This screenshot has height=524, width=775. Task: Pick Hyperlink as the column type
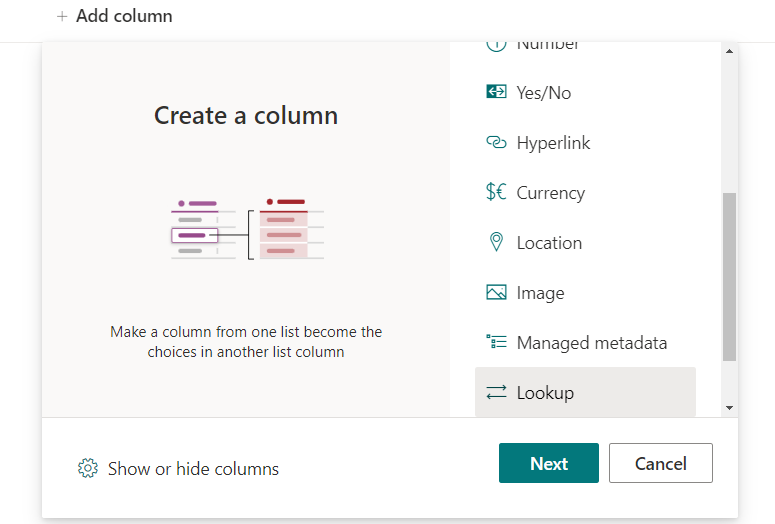pos(553,143)
